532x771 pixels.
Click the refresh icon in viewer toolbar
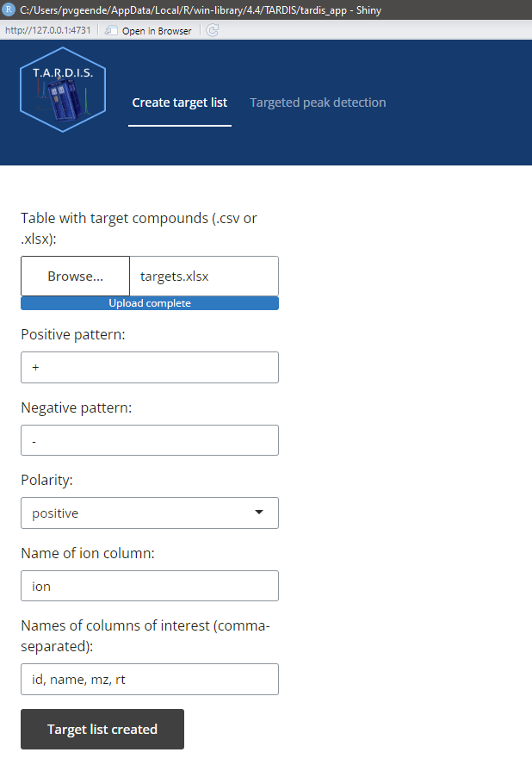pos(212,30)
